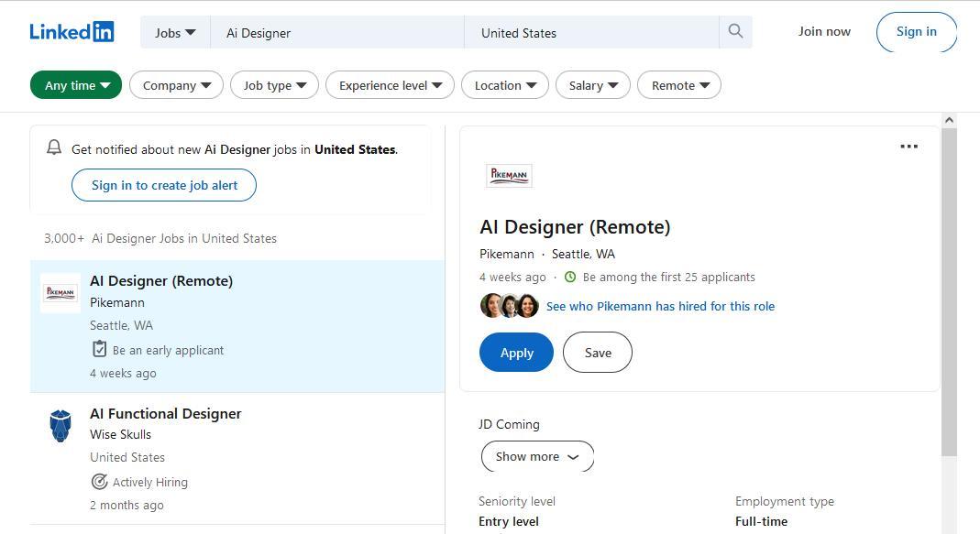
Task: Expand the Company filter
Action: pos(176,85)
